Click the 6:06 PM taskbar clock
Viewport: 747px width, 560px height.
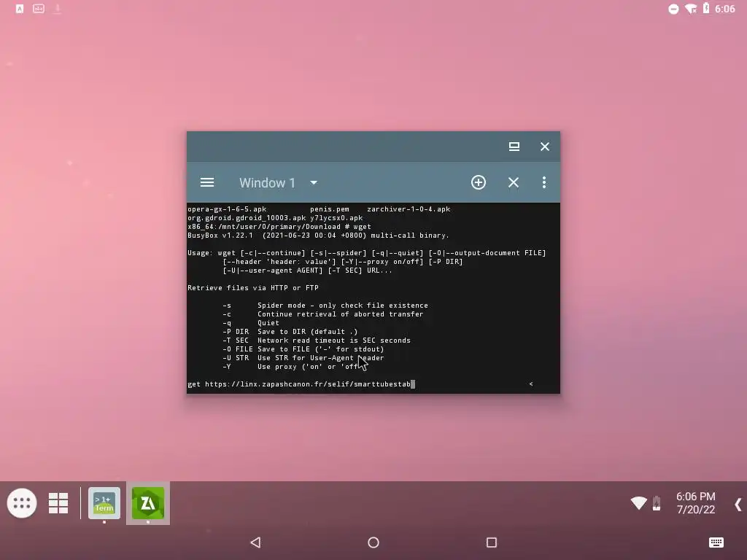[695, 497]
